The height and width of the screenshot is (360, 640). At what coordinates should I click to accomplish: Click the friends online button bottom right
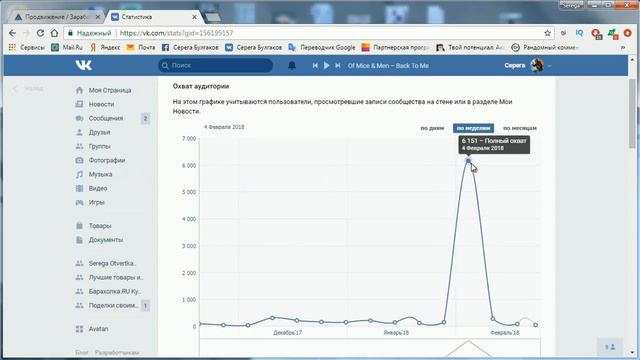610,347
